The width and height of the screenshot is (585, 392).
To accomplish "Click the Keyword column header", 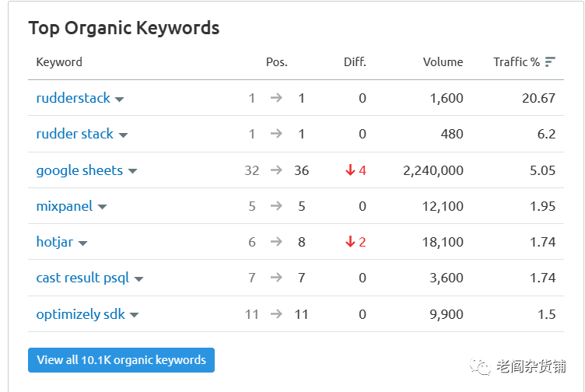I will coord(59,62).
